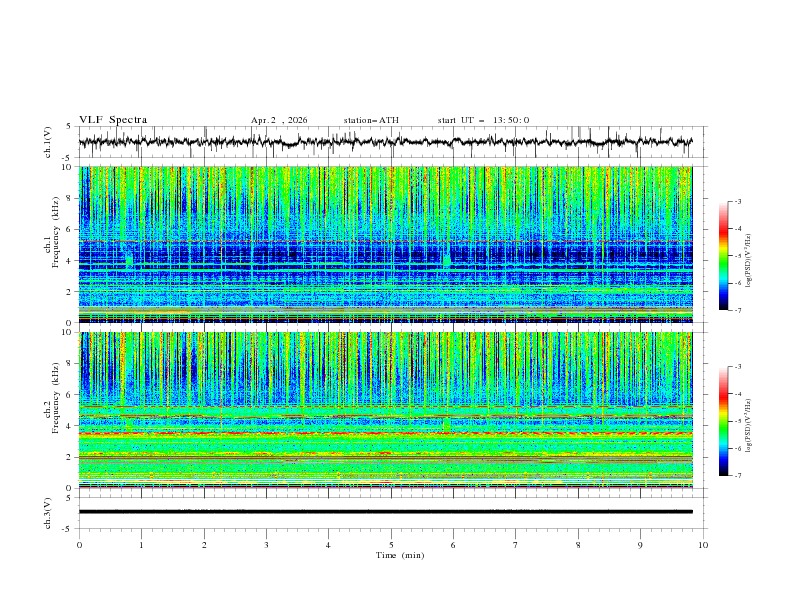Click the 0 minute tick label

tap(79, 545)
